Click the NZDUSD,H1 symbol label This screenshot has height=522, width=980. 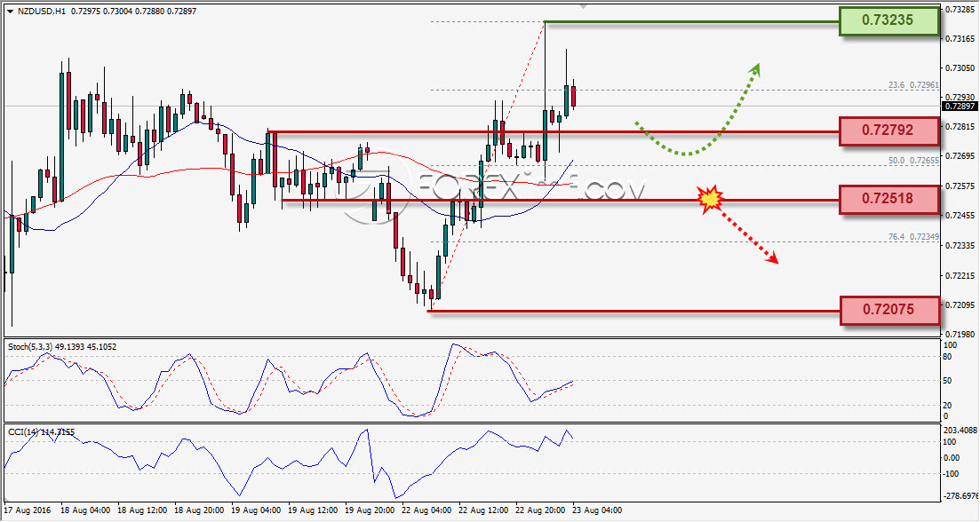pyautogui.click(x=41, y=12)
